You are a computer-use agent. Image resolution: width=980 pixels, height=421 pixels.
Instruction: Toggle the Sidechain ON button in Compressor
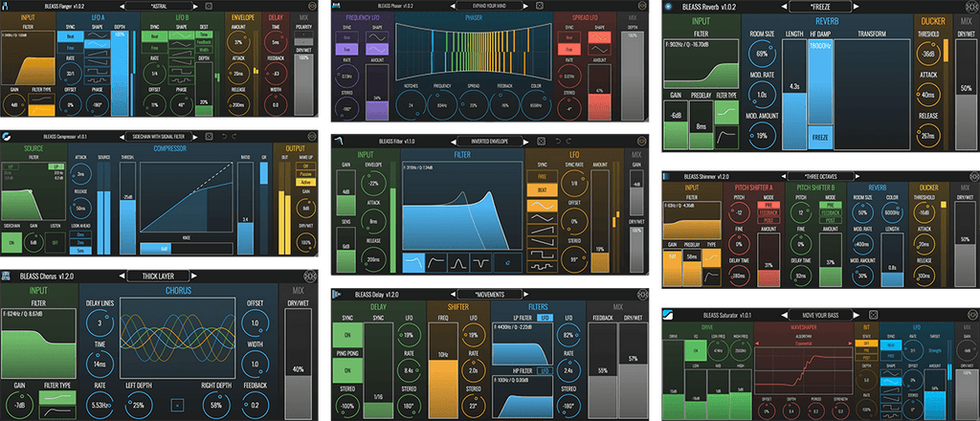(11, 242)
